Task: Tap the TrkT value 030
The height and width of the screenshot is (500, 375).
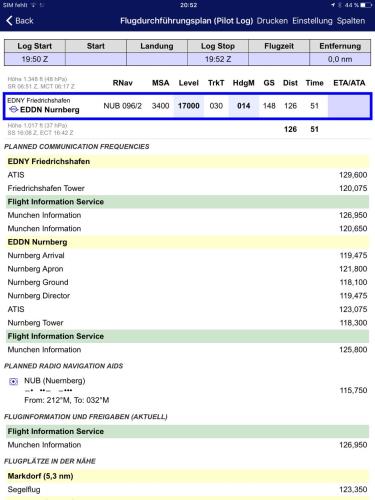Action: point(216,106)
